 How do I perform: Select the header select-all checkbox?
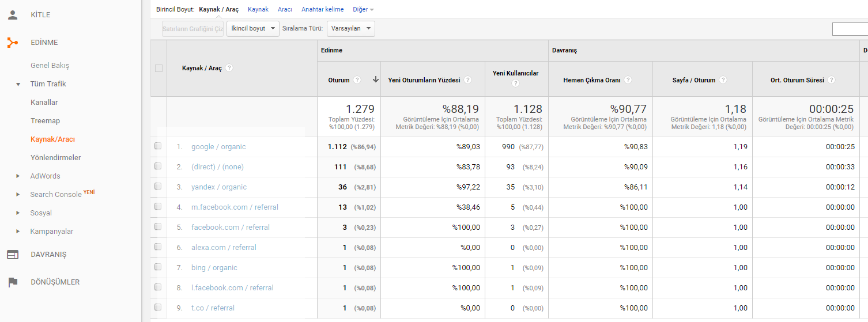(x=158, y=68)
